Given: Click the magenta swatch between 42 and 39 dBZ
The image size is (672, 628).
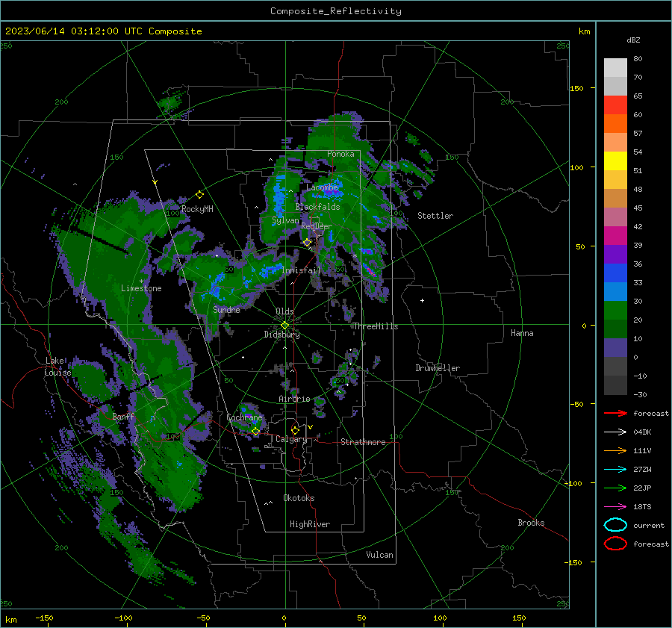Looking at the screenshot, I should [615, 236].
